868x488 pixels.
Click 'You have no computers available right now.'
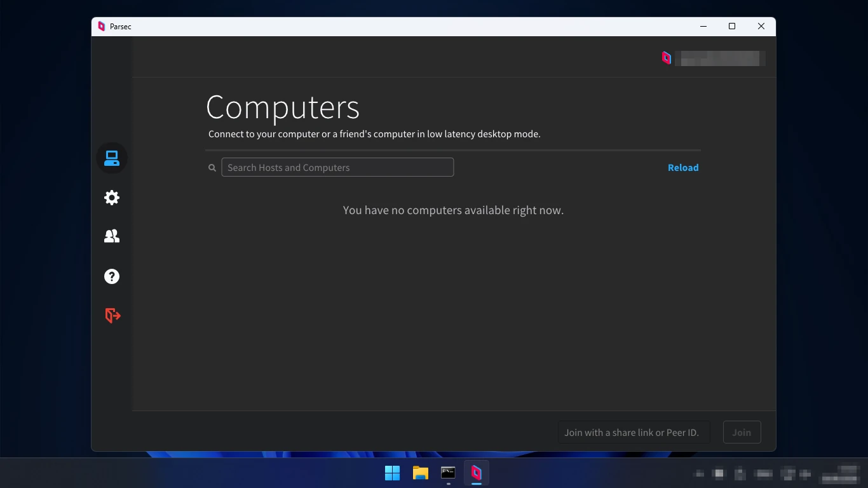(453, 210)
